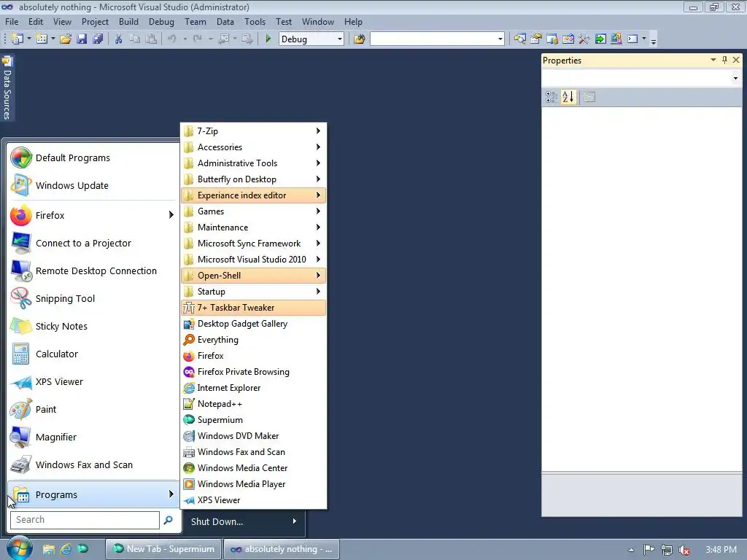Click the Paste toolbar icon

(151, 39)
